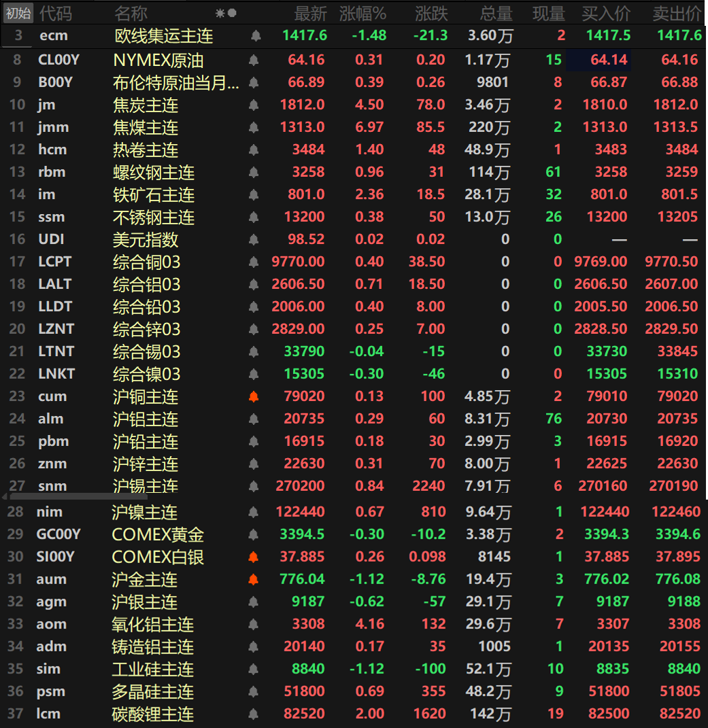This screenshot has width=708, height=728.
Task: Set an alert bell on NYMEX原油
Action: (x=254, y=60)
